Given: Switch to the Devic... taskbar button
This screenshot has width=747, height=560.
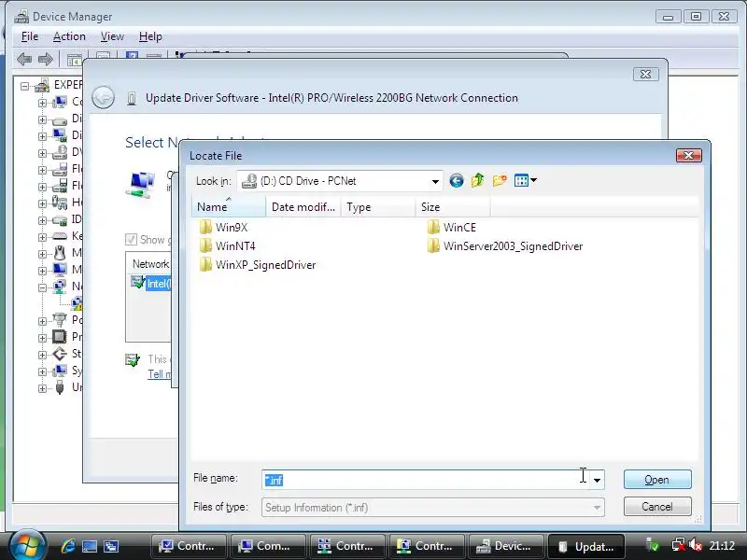Looking at the screenshot, I should [506, 546].
